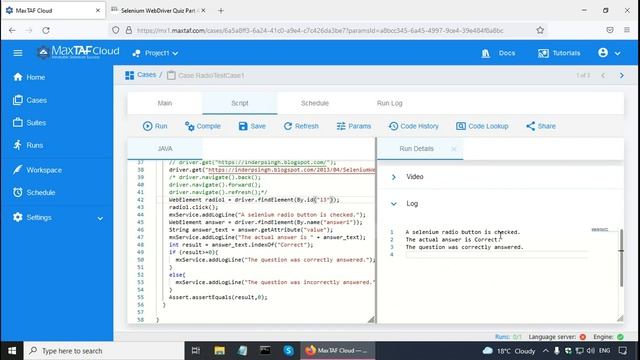Click the site security lock icon
Viewport: 640px width, 360px height.
click(x=129, y=30)
